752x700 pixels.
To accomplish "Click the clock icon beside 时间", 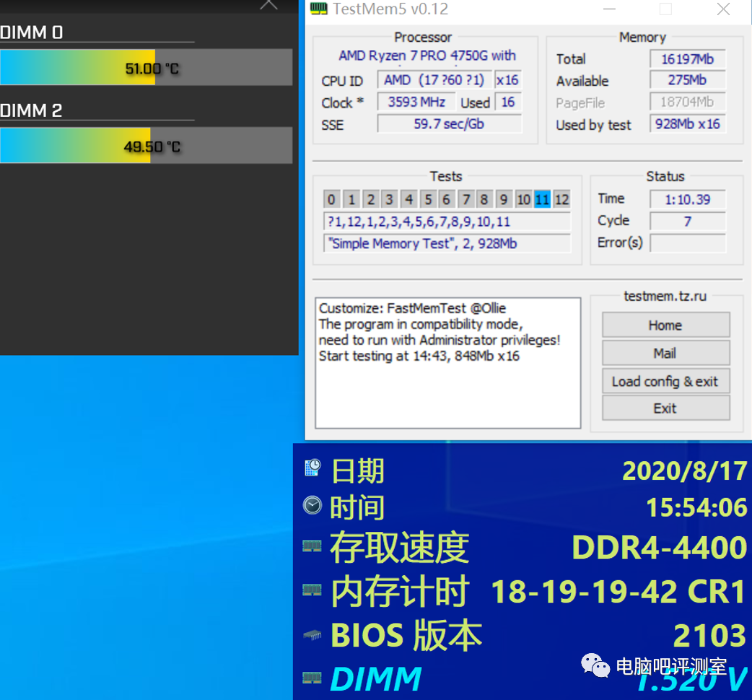I will (312, 506).
